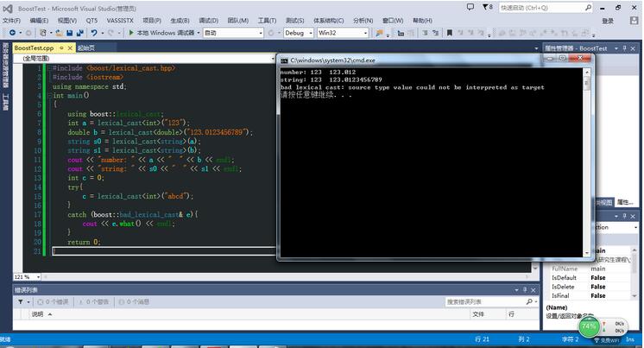The image size is (644, 348).
Task: Click the Ins indicator in the status bar
Action: [630, 339]
